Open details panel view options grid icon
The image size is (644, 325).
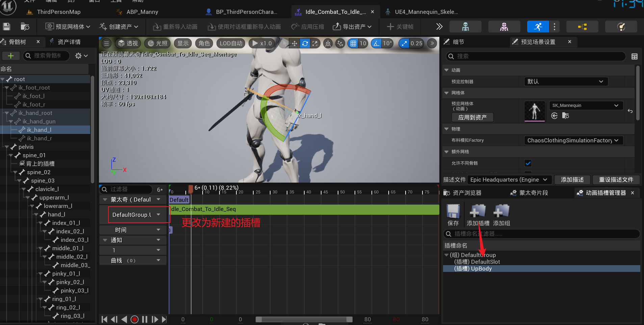click(635, 56)
